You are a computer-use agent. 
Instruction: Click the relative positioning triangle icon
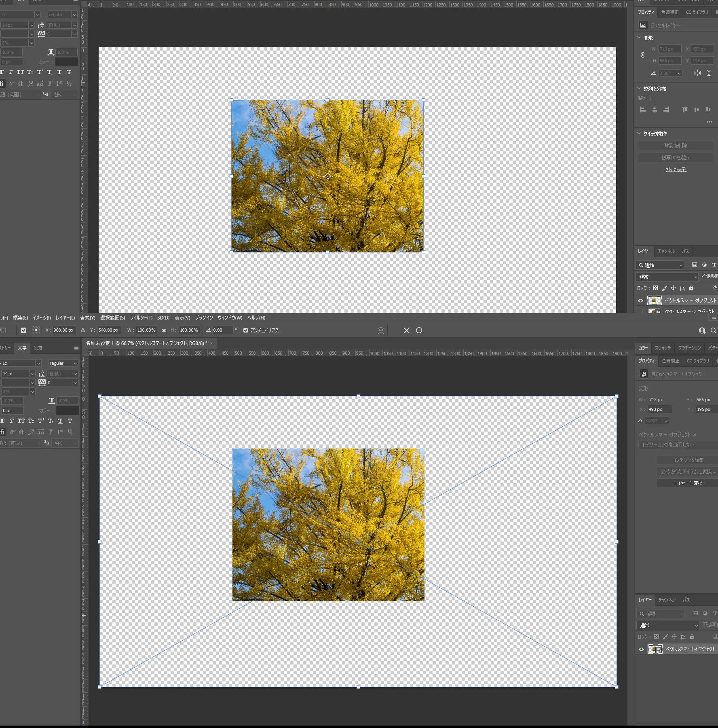[x=83, y=330]
